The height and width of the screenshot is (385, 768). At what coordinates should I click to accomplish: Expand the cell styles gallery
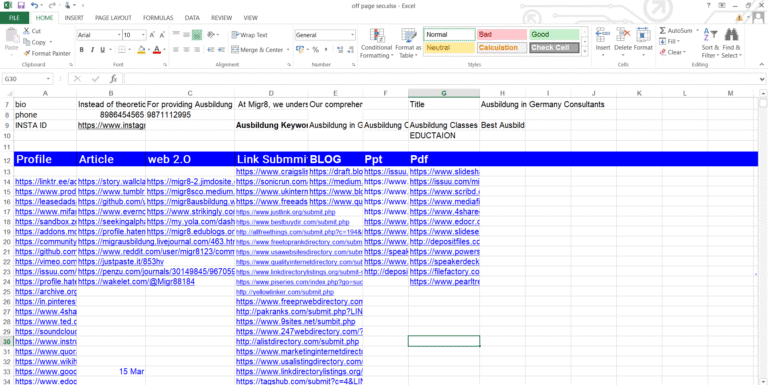(x=584, y=51)
